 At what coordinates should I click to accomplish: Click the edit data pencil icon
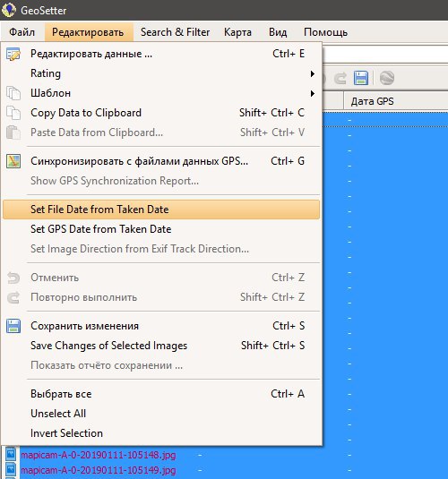13,54
